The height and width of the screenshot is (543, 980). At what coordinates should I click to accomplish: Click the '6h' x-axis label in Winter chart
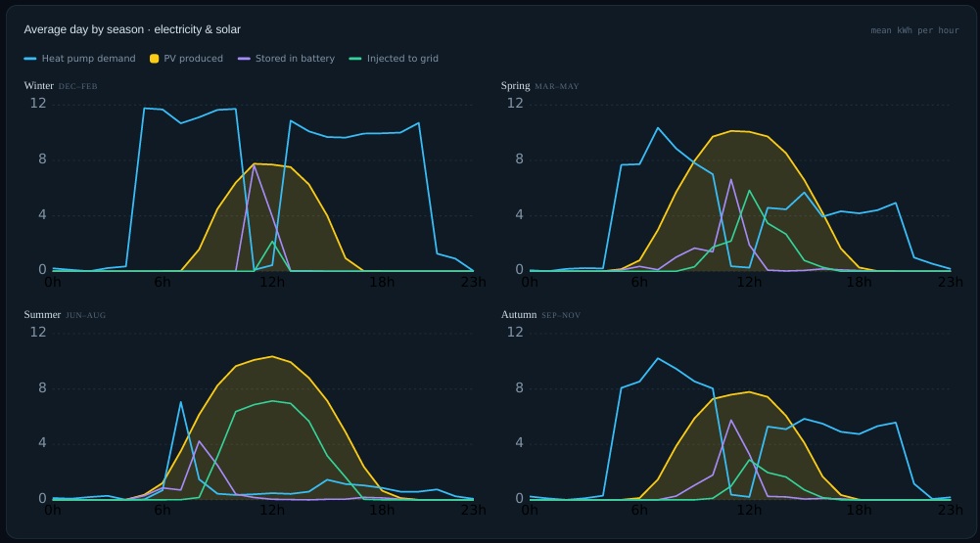click(x=163, y=282)
